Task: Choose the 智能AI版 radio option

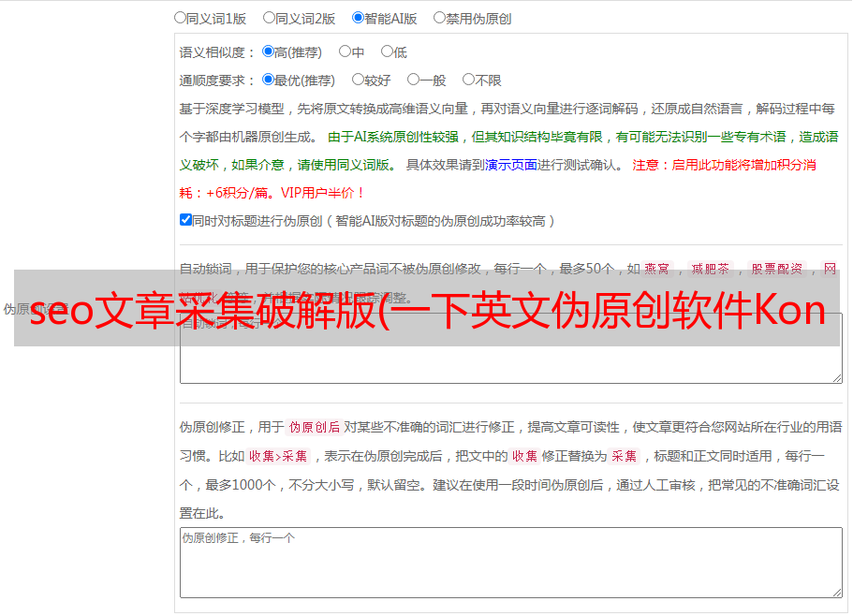Action: [358, 18]
